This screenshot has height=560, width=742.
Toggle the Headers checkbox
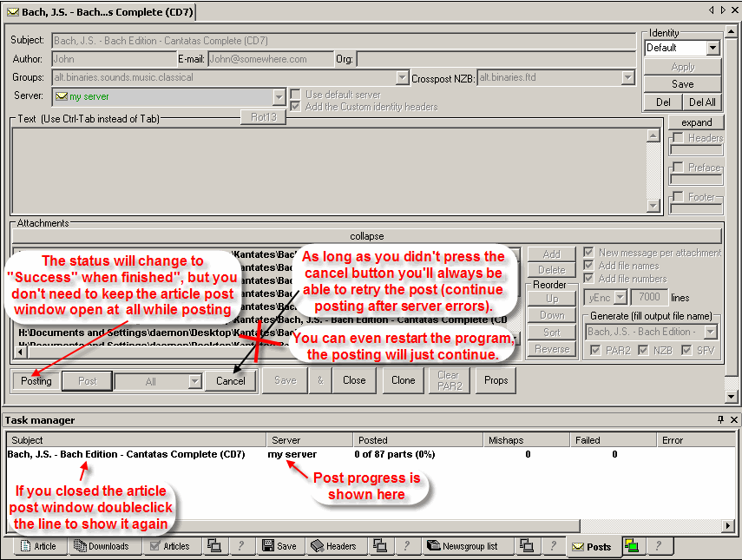click(677, 138)
